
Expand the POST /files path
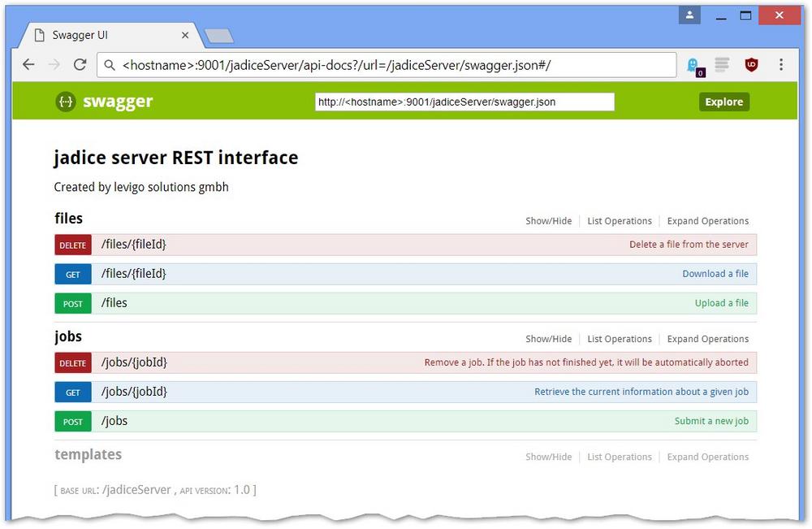114,303
